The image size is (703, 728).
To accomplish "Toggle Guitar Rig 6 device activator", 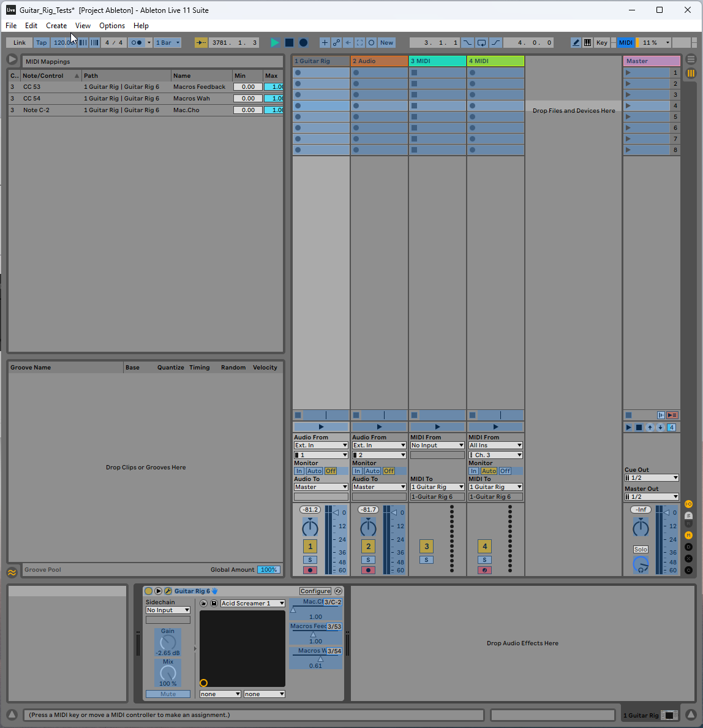I will click(148, 591).
